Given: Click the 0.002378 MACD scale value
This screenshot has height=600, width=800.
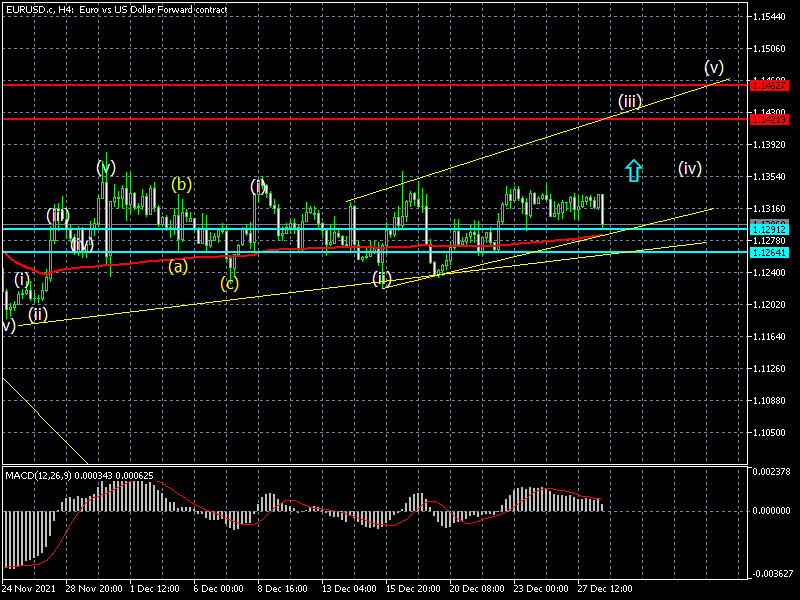Looking at the screenshot, I should 771,471.
